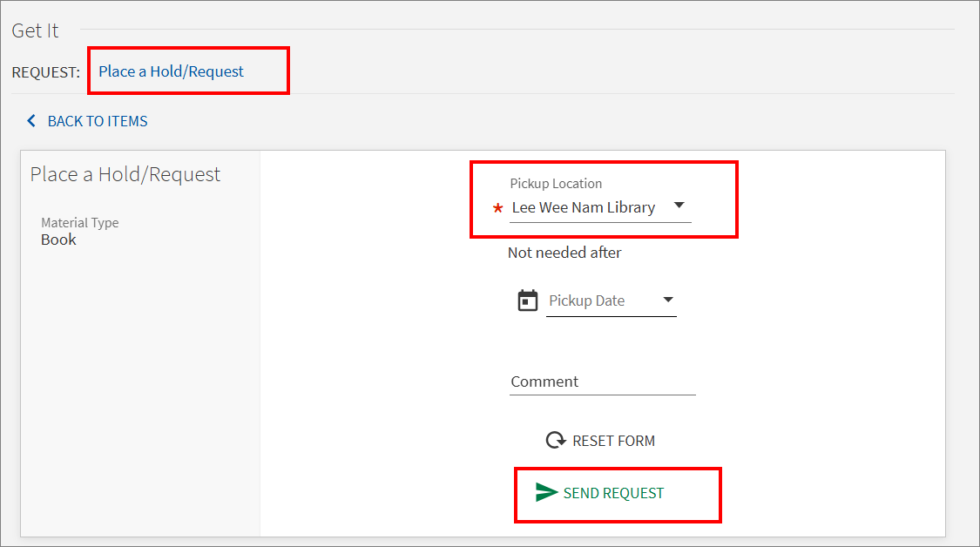
Task: Click the circular reset arrow icon
Action: tap(556, 441)
